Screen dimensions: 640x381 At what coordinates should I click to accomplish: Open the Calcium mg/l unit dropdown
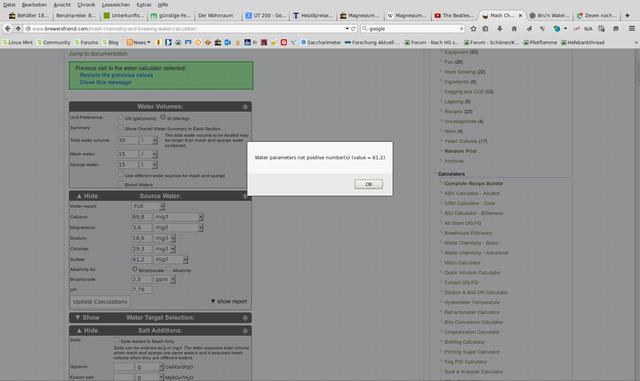coord(178,217)
